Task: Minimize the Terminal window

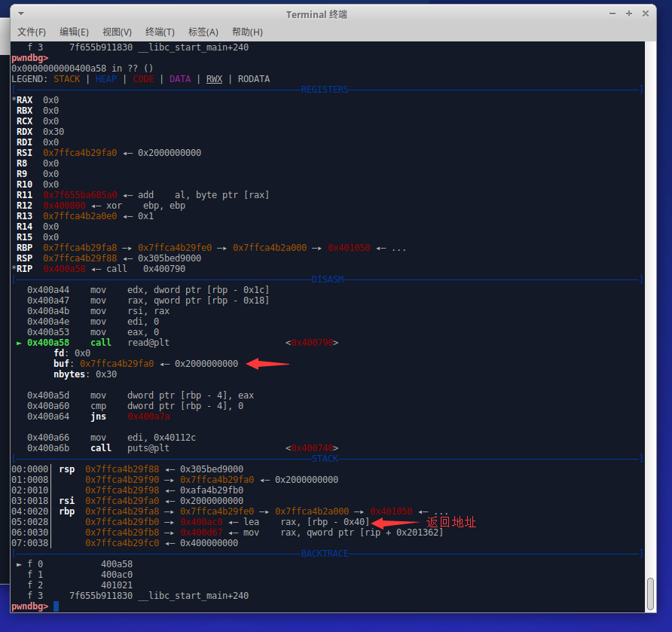Action: click(x=612, y=14)
